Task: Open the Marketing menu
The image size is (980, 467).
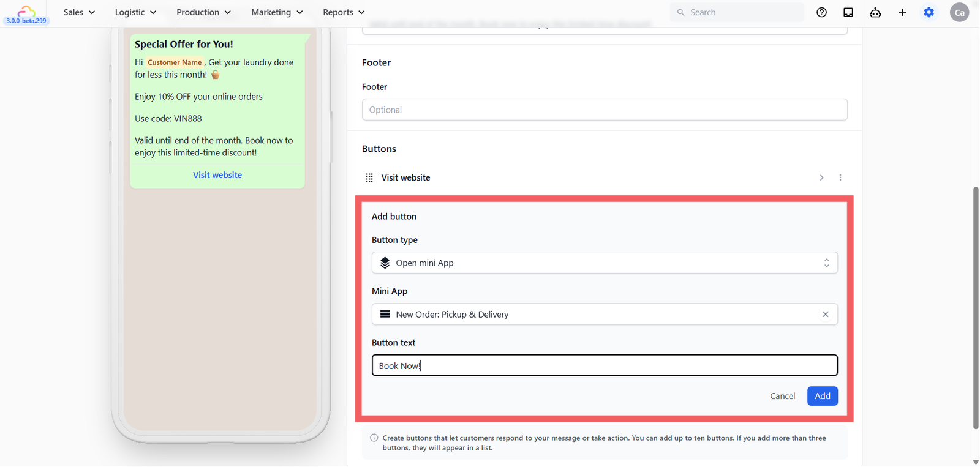Action: point(277,12)
